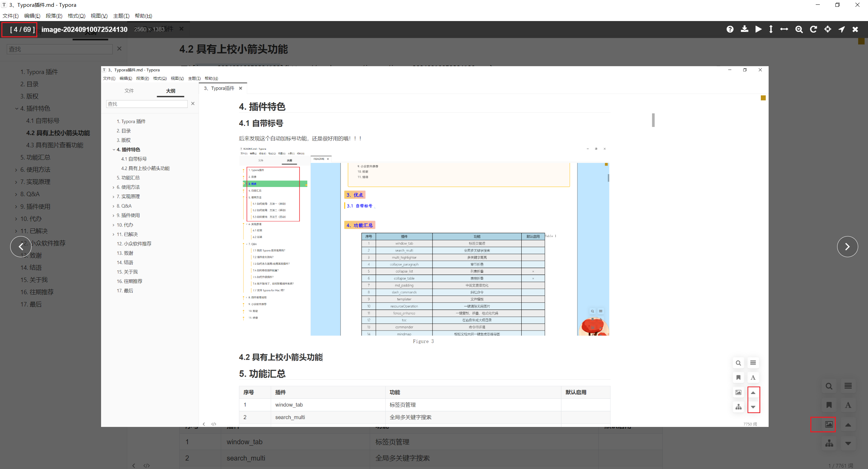Open the 帮助(H) menu
This screenshot has width=868, height=469.
143,16
